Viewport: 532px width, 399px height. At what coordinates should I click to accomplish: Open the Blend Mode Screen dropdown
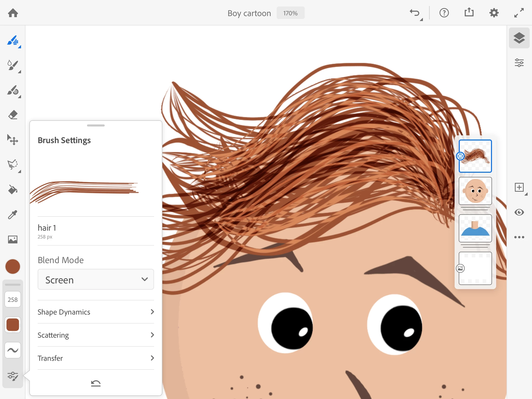pyautogui.click(x=96, y=280)
